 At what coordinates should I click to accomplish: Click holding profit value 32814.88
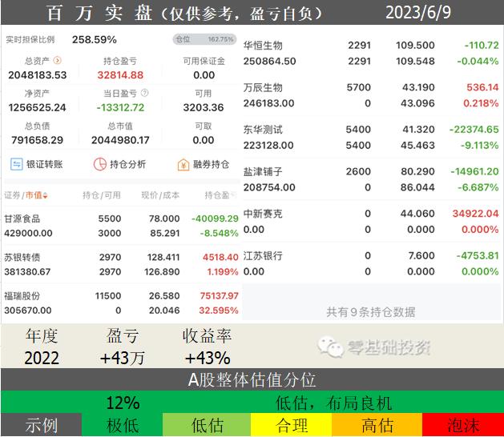[120, 75]
